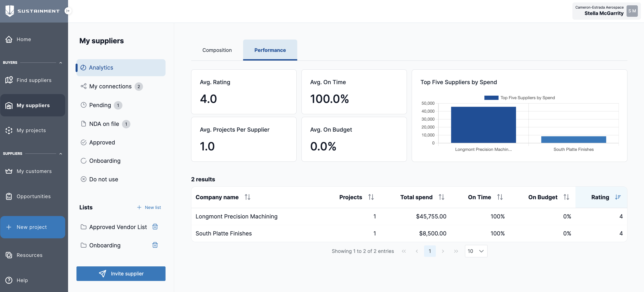Image resolution: width=644 pixels, height=292 pixels.
Task: Collapse the SUPPLIERS section
Action: (x=61, y=154)
